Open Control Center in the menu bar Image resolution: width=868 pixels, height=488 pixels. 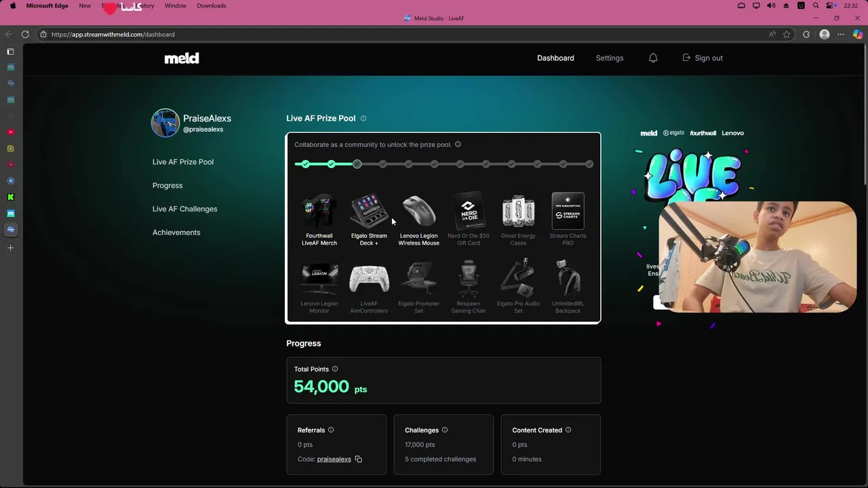tap(831, 5)
